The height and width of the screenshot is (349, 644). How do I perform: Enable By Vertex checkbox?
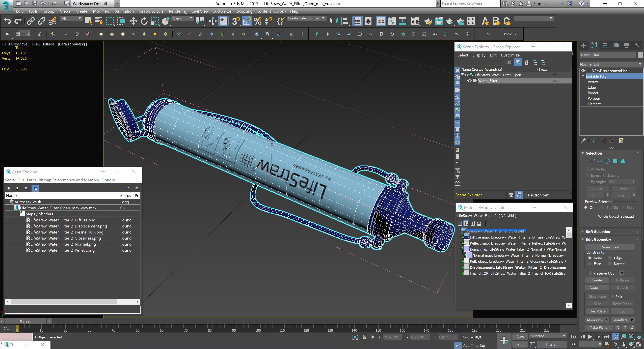pos(588,169)
